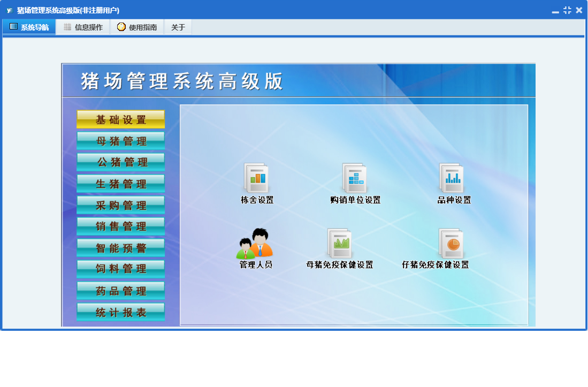Click the app logo icon in title bar
The width and height of the screenshot is (588, 387).
(x=10, y=10)
